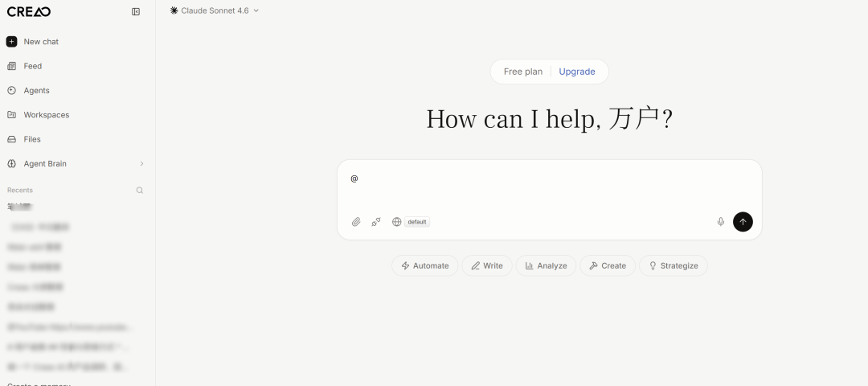Open Feed in sidebar
This screenshot has width=868, height=386.
click(32, 66)
